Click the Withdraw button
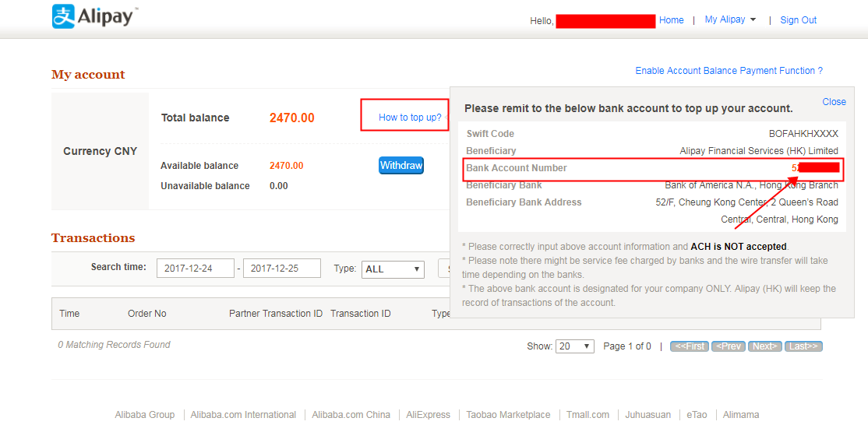Screen dimensions: 868x425 [x=401, y=165]
